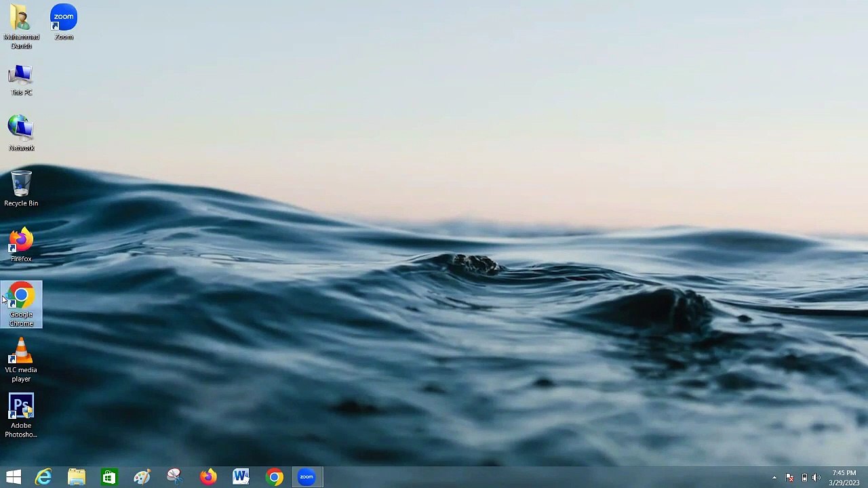
Task: Launch Google Chrome from the taskbar
Action: 274,477
